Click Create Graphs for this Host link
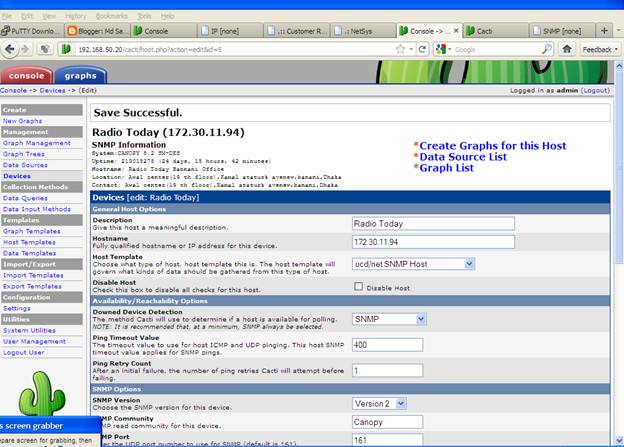 (493, 146)
